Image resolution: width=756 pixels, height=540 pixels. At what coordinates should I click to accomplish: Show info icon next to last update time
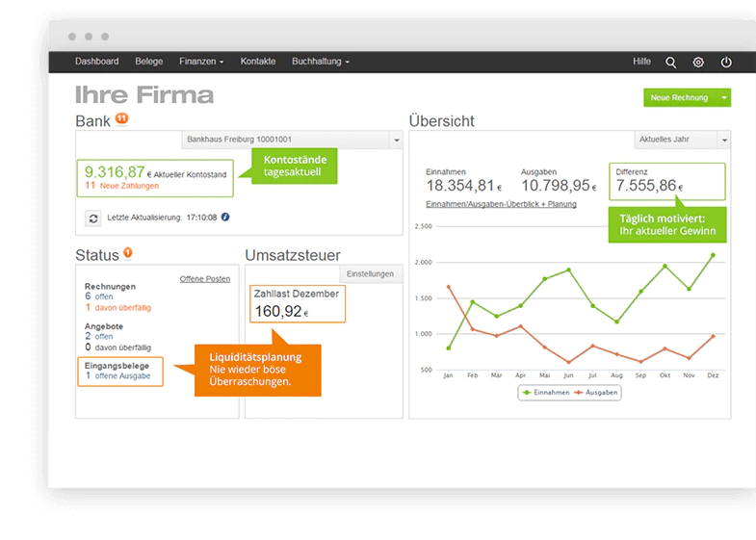pyautogui.click(x=225, y=218)
